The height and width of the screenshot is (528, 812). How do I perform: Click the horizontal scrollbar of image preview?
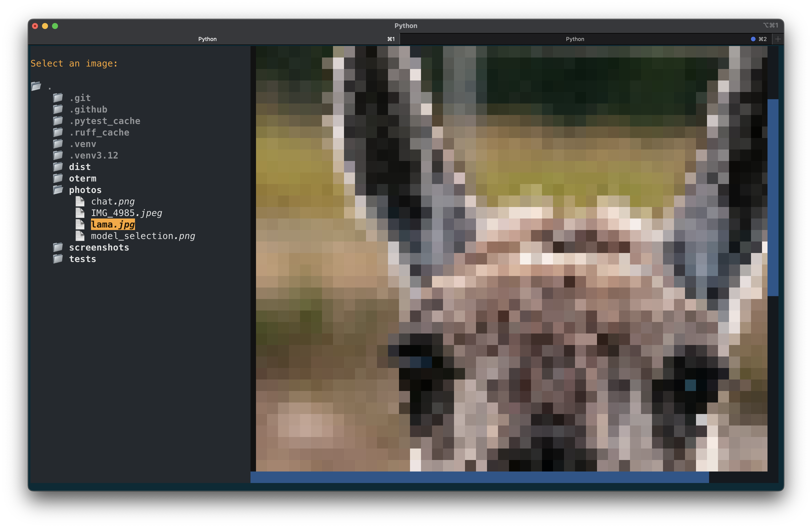coord(479,477)
